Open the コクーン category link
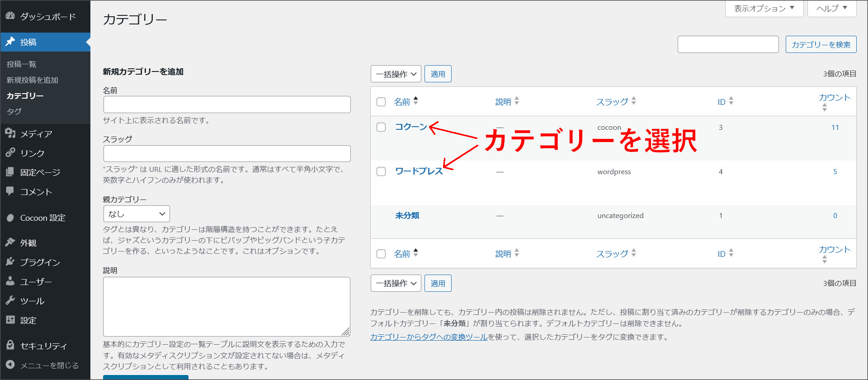Image resolution: width=868 pixels, height=380 pixels. [x=411, y=127]
